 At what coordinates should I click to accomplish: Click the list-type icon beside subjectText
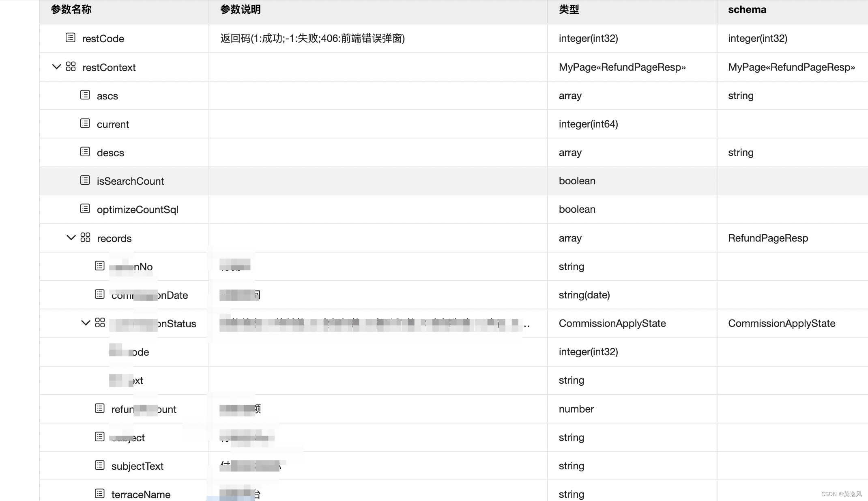tap(99, 465)
